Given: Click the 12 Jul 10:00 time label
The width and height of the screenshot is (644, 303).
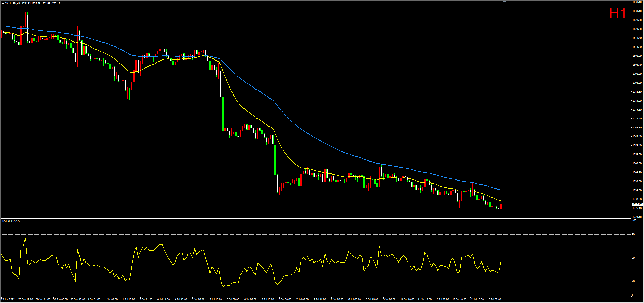Looking at the screenshot, I should (x=459, y=299).
